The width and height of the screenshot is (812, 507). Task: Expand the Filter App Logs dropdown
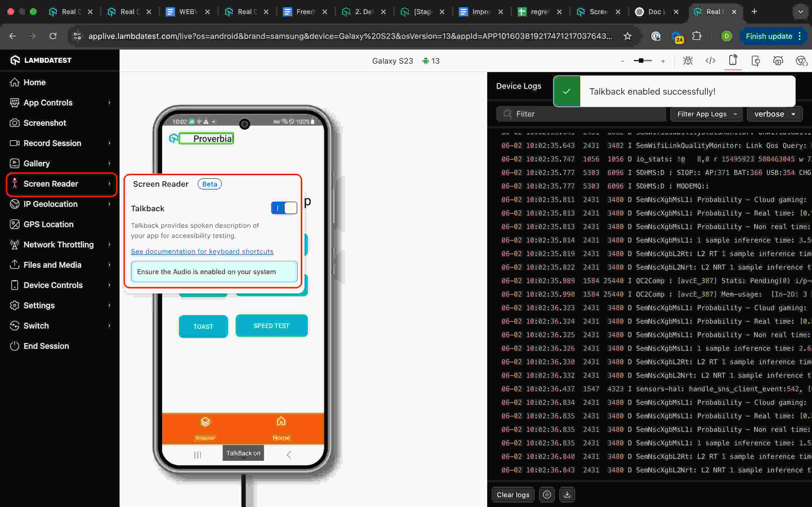(x=706, y=114)
